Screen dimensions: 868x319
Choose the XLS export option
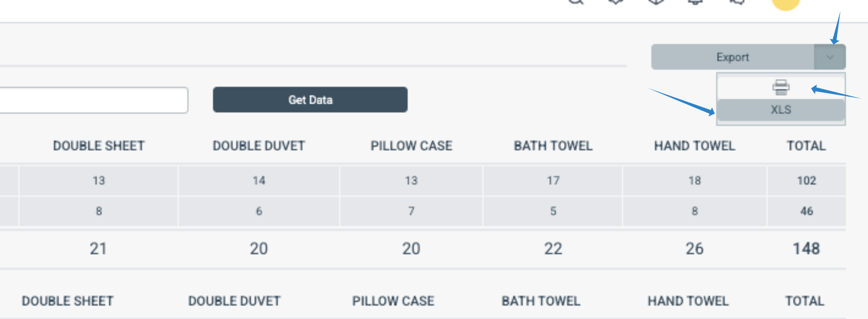(x=781, y=110)
